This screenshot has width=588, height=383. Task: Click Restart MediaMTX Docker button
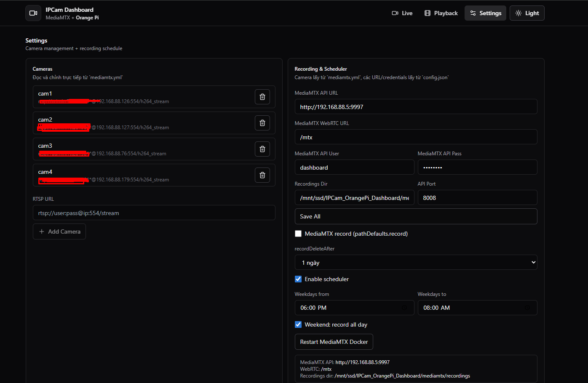pos(334,342)
